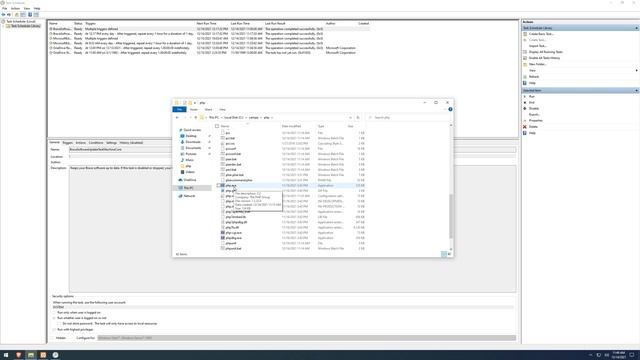Open the Share ribbon tab in File Explorer
This screenshot has width=640, height=360.
208,109
